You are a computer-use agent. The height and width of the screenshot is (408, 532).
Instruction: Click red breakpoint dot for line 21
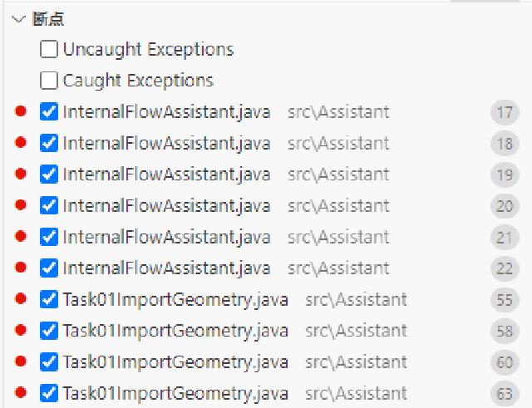point(21,236)
